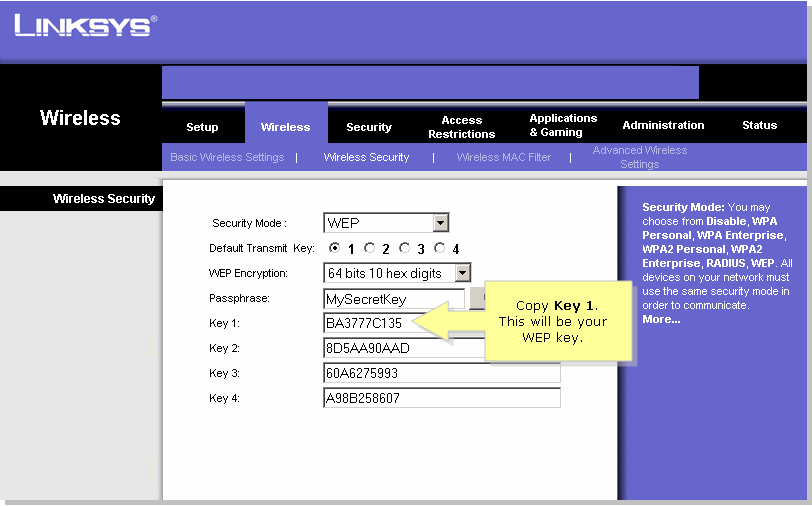Select Default Transmit Key 3 radio button
Image resolution: width=812 pixels, height=506 pixels.
click(x=404, y=248)
